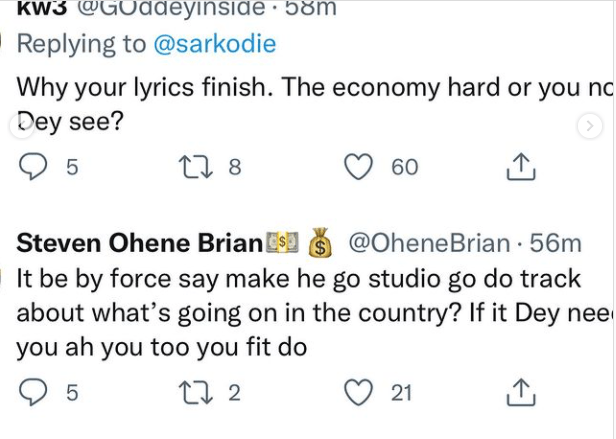
Task: Go to next image with right arrow
Action: coord(590,125)
